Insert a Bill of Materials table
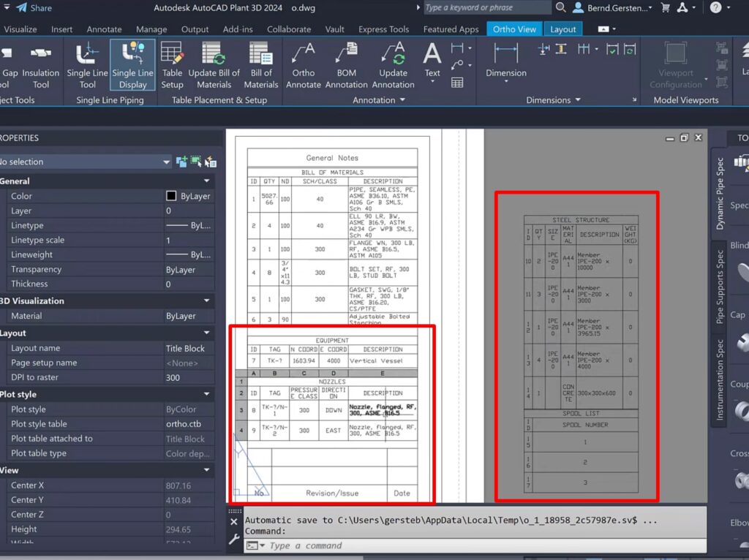Image resolution: width=749 pixels, height=560 pixels. [261, 65]
